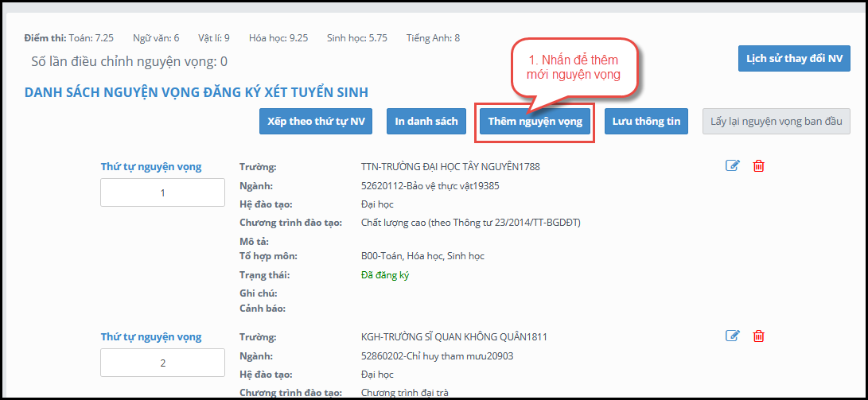Click trash icon for Sĩ Quan Không Quân wish

tap(759, 336)
